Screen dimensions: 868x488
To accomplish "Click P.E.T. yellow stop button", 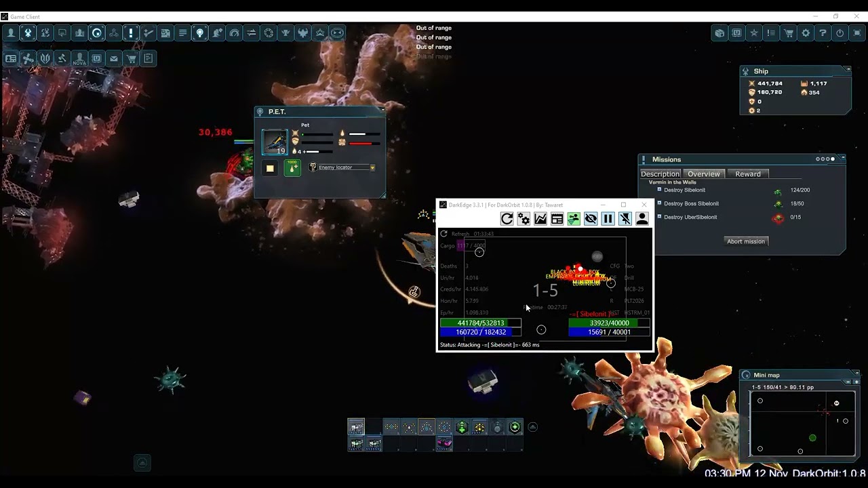I will [x=270, y=168].
